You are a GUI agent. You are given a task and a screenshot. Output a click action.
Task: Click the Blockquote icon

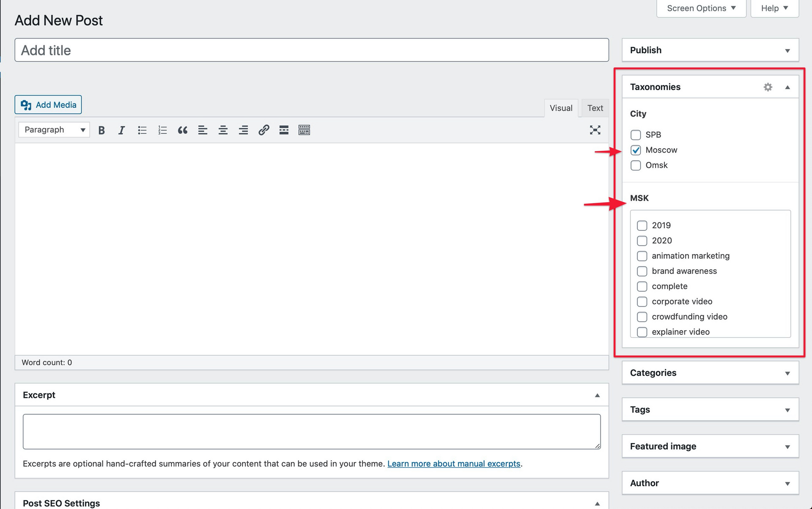click(x=182, y=130)
